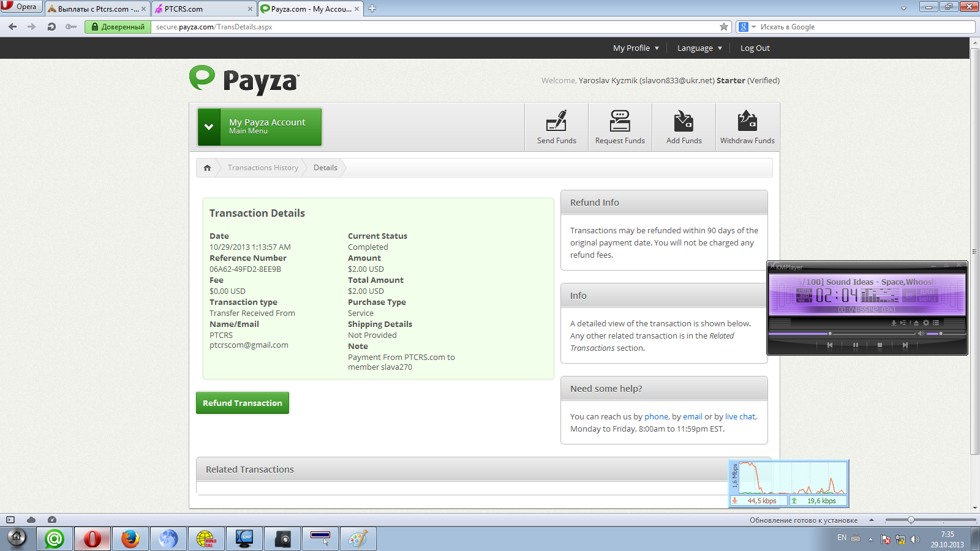Expand the Language dropdown
This screenshot has height=551, width=980.
click(699, 48)
